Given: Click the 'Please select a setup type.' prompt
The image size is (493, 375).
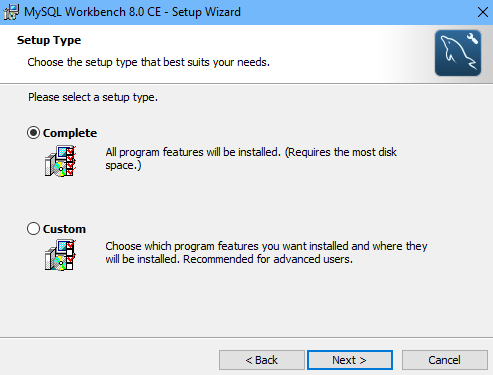Looking at the screenshot, I should [93, 97].
